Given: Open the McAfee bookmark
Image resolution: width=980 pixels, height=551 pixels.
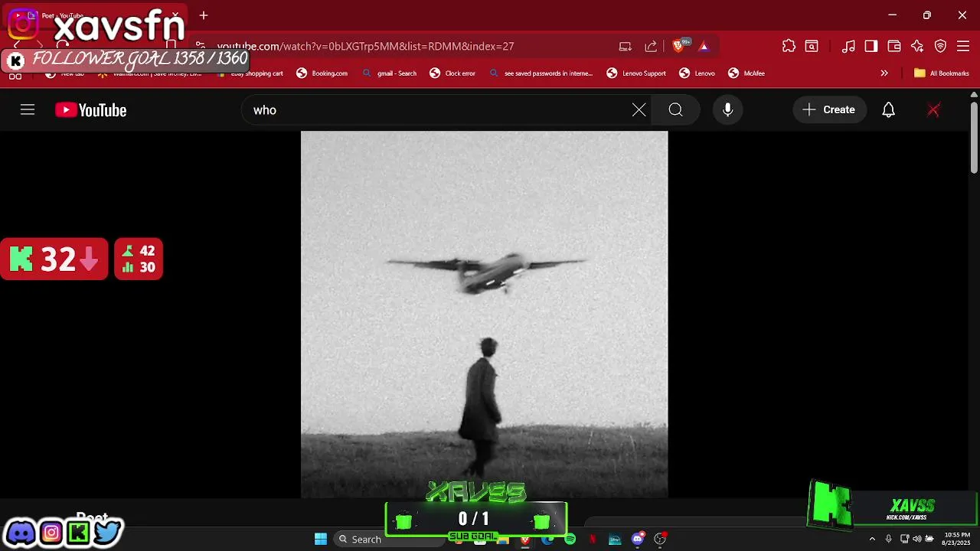Looking at the screenshot, I should [x=746, y=73].
